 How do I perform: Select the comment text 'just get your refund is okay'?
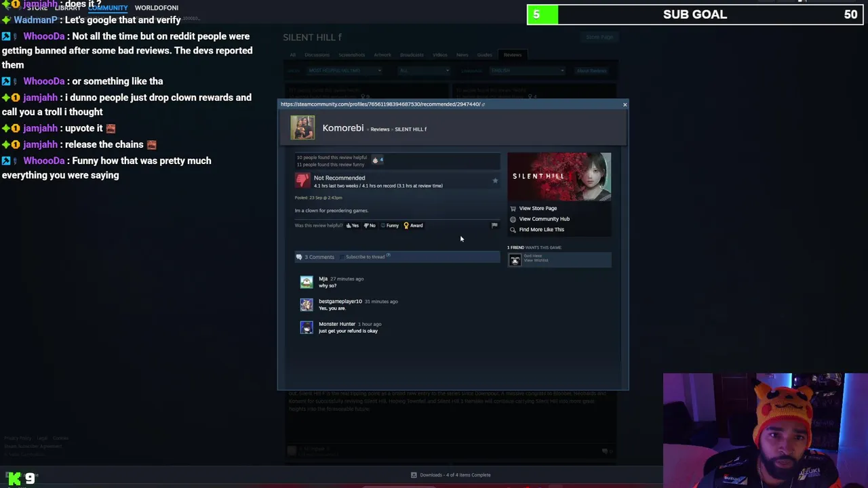348,331
